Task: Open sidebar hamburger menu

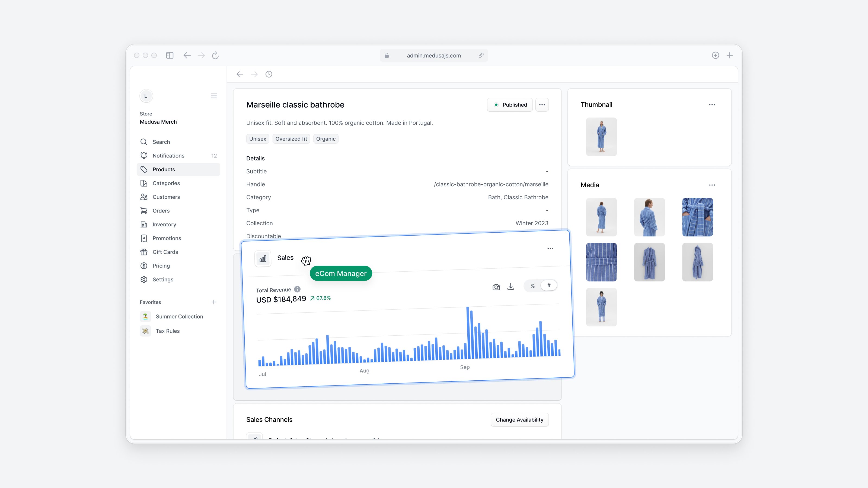Action: pos(214,96)
